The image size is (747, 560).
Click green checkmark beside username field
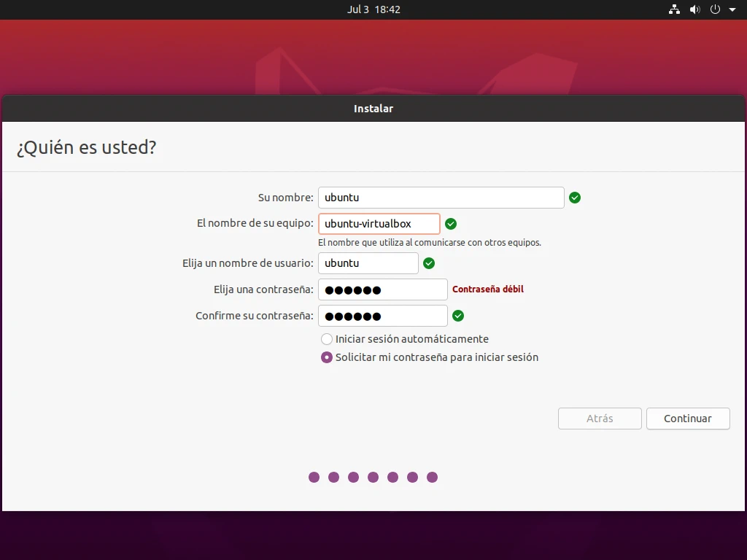429,263
